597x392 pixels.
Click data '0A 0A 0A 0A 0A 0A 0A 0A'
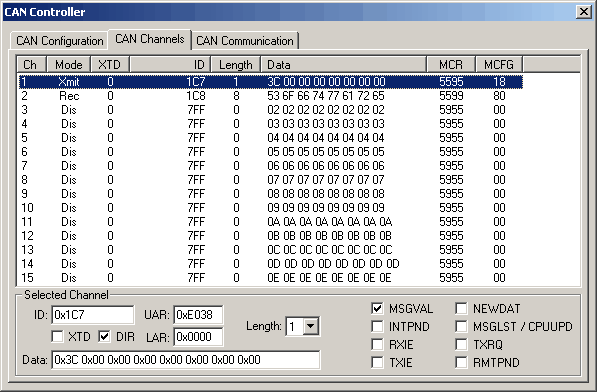point(330,222)
